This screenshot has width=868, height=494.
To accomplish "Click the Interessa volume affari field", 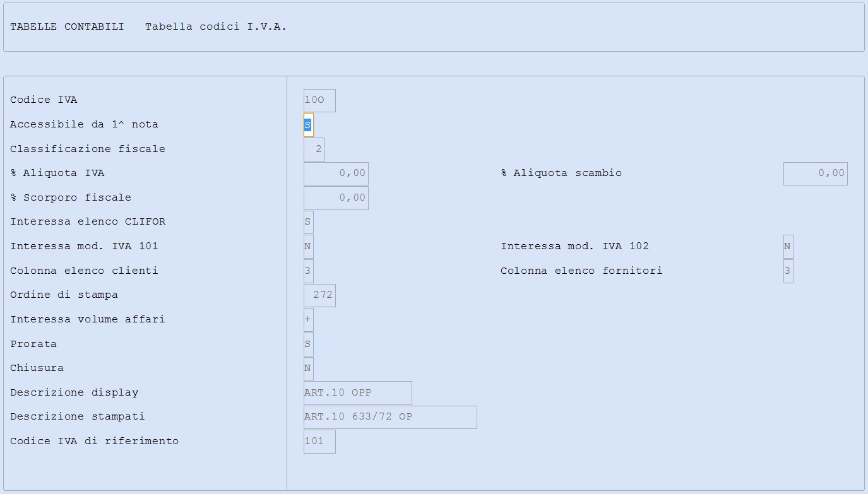I will [x=308, y=320].
